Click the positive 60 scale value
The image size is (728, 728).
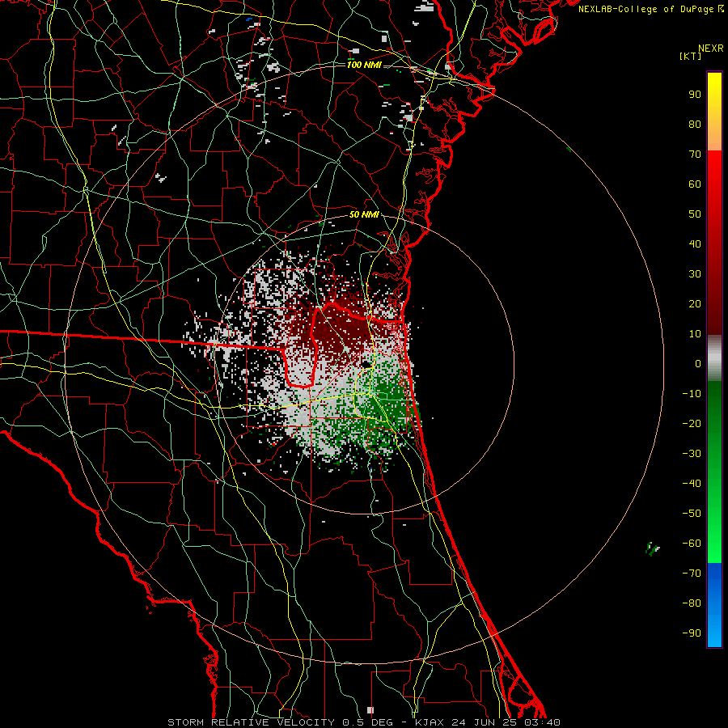(x=695, y=184)
